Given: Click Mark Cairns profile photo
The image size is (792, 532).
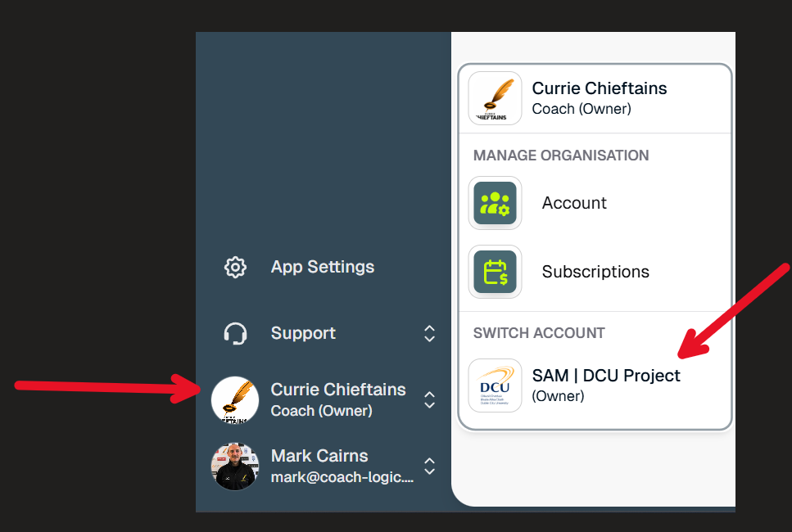Looking at the screenshot, I should point(235,467).
